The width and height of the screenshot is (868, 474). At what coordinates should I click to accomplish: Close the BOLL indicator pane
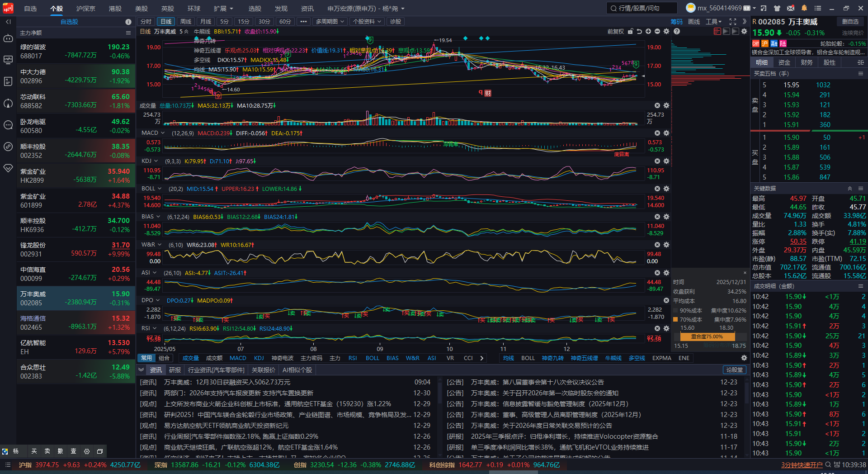click(x=657, y=189)
